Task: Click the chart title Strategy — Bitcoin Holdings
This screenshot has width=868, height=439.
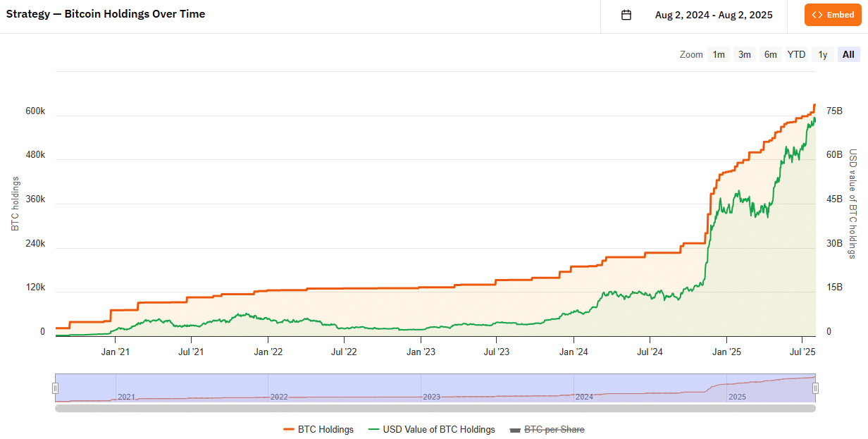Action: point(106,14)
